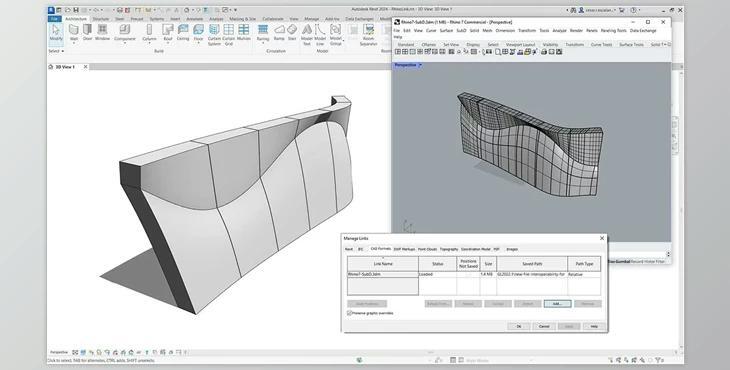Click the 1.4 MB size cell

487,275
